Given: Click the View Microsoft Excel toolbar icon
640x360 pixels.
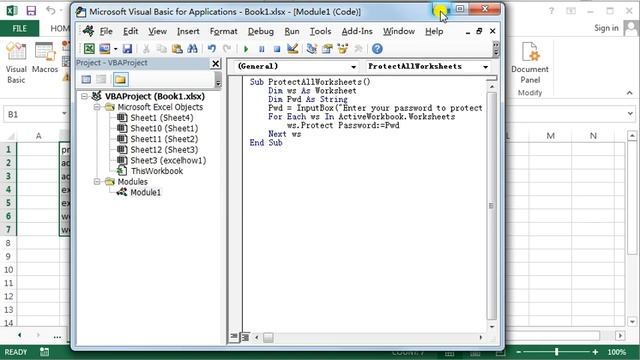Looking at the screenshot, I should (89, 49).
